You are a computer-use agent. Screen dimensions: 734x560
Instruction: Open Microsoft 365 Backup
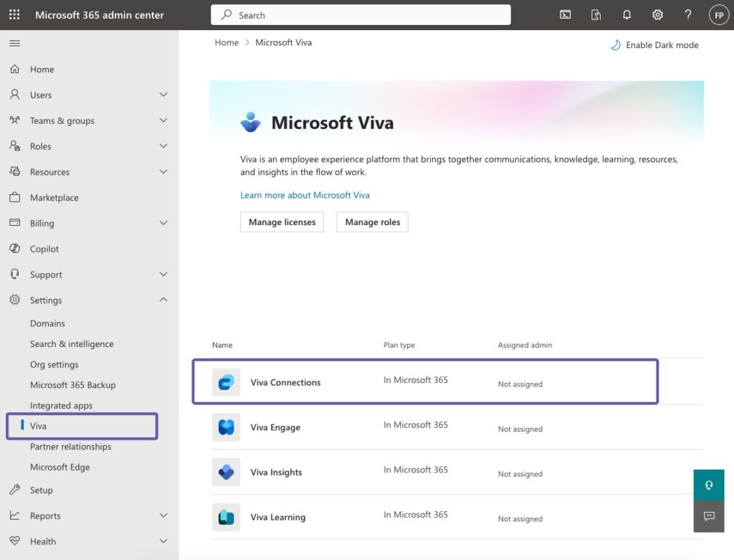[x=72, y=385]
